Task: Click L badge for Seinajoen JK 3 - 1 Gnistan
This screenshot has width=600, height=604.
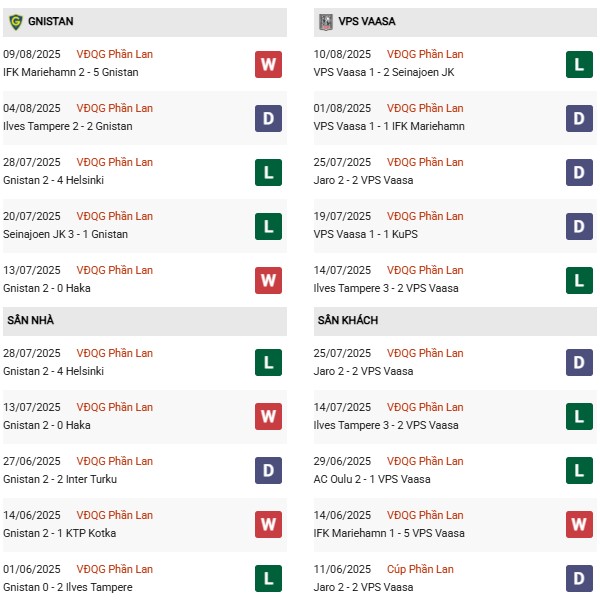Action: click(x=268, y=227)
